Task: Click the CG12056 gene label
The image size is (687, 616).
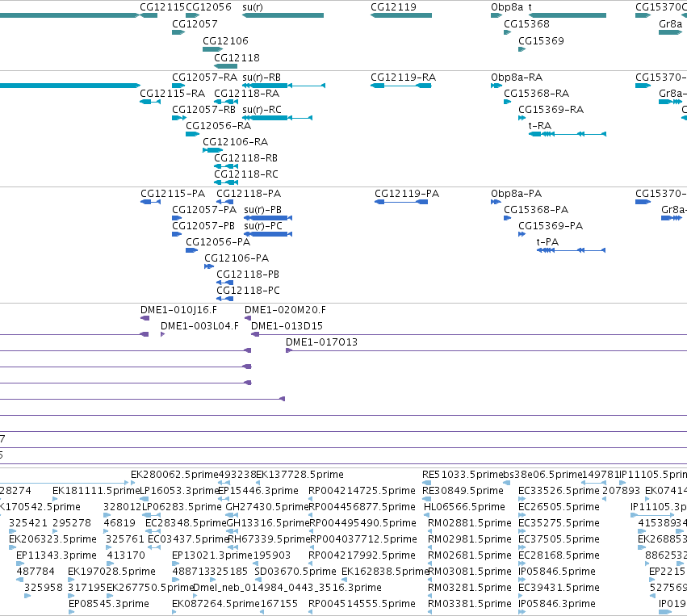Action: 208,7
